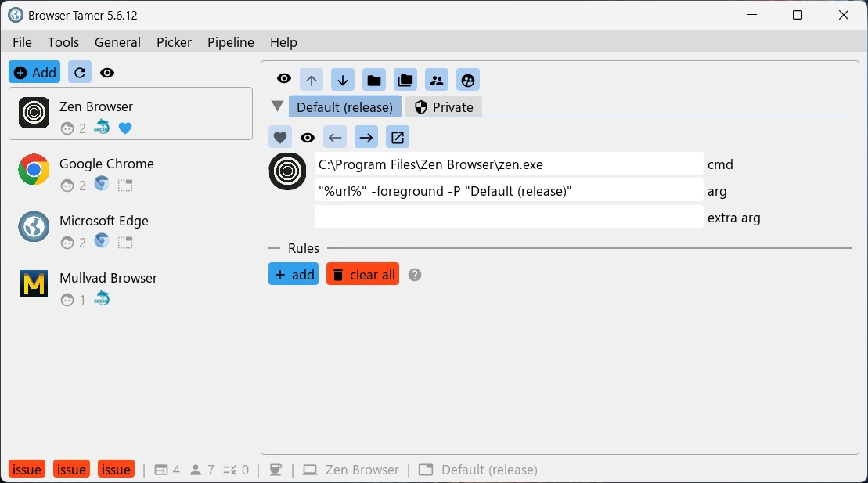Open the Pipeline menu
The height and width of the screenshot is (483, 868).
tap(230, 42)
